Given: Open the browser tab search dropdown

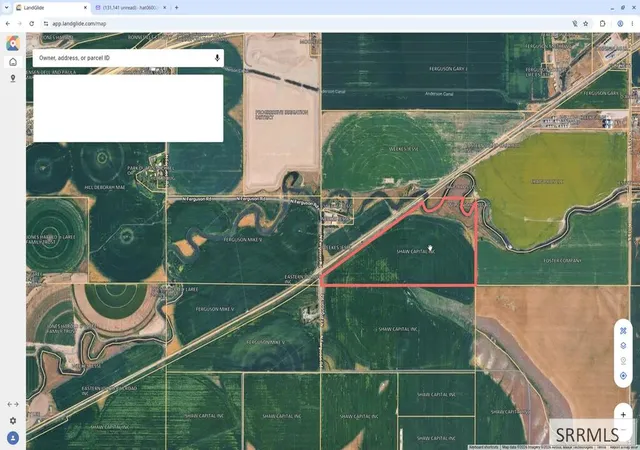Looking at the screenshot, I should coord(7,7).
